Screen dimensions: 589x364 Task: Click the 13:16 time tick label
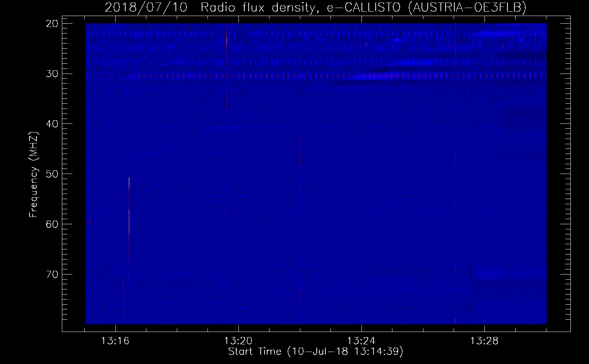115,341
